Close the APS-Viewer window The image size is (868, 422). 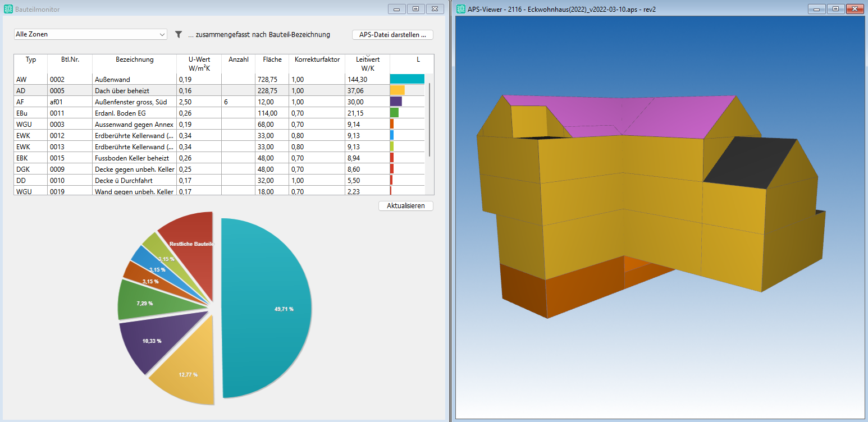(855, 9)
